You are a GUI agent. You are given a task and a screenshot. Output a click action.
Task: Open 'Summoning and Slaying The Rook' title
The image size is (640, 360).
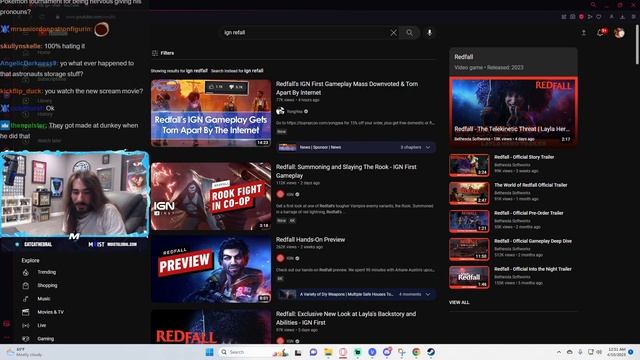pos(346,171)
